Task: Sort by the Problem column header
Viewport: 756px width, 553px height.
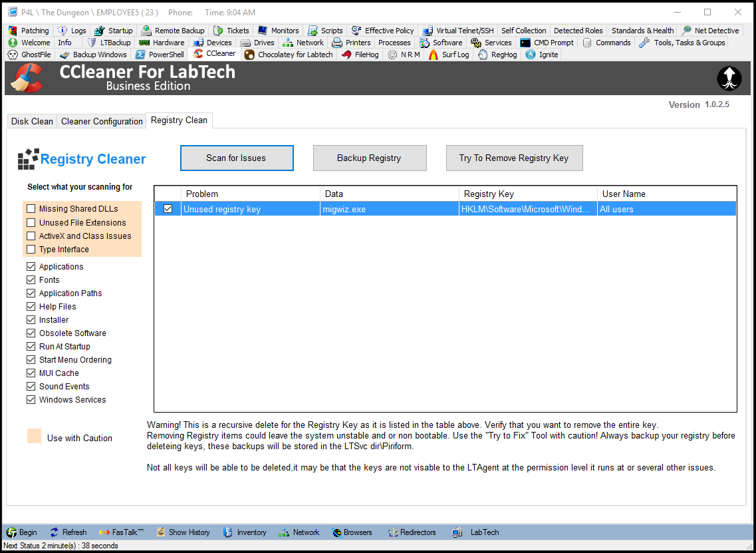Action: point(250,194)
